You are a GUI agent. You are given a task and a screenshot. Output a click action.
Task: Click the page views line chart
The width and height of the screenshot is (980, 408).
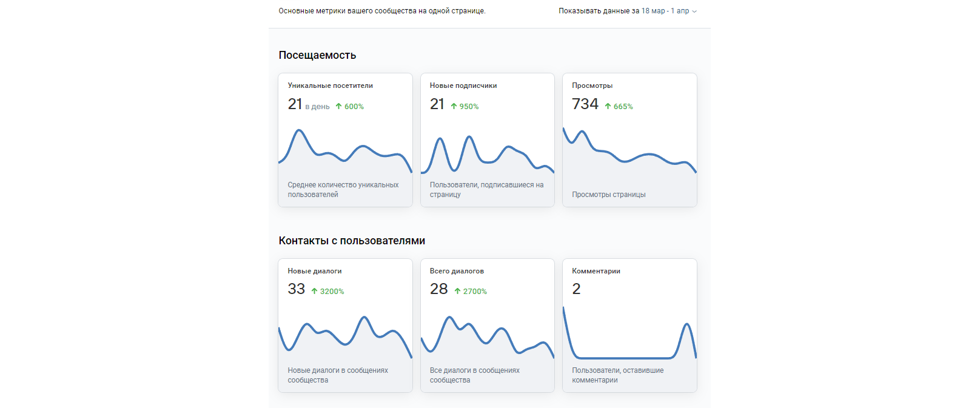(x=629, y=152)
